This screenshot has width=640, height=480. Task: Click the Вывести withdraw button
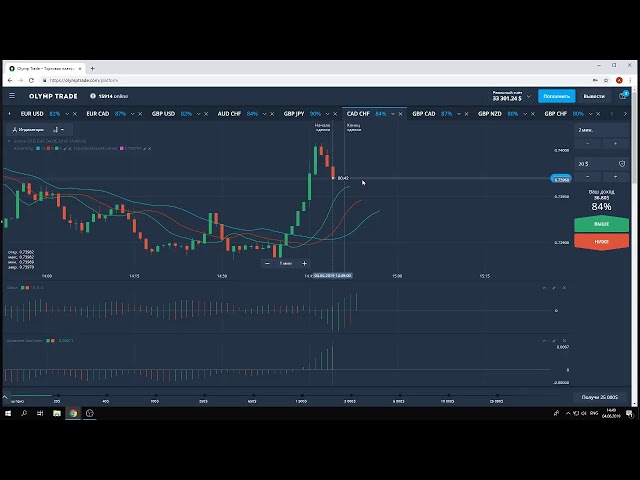(x=594, y=96)
